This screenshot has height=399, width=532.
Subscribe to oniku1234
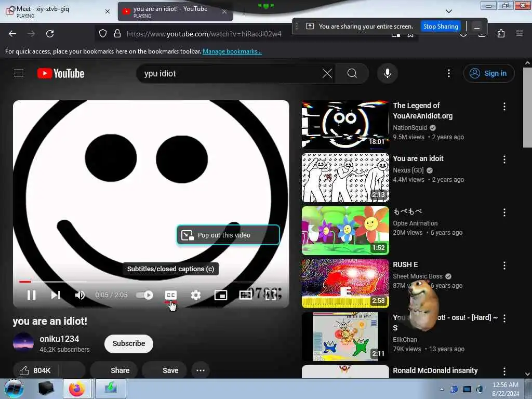coord(129,343)
